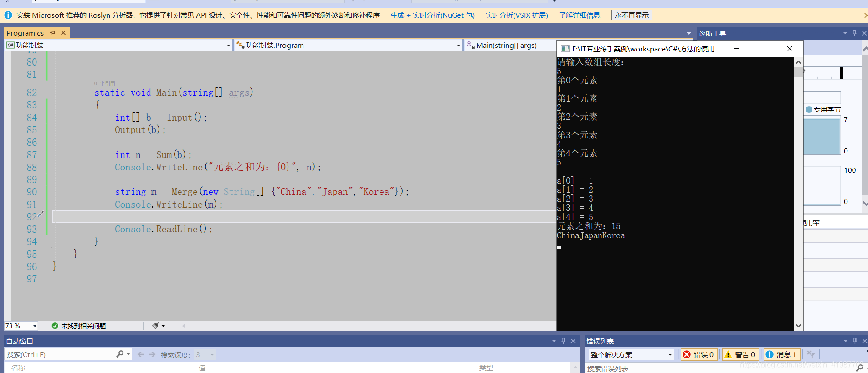Click the 自动窗口 panel title
This screenshot has width=868, height=373.
coord(20,341)
